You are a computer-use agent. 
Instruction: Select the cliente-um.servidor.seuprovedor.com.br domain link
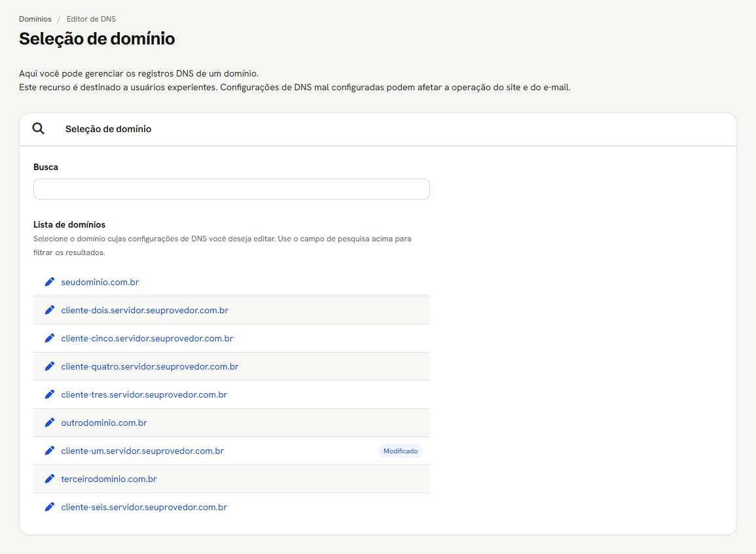coord(143,451)
